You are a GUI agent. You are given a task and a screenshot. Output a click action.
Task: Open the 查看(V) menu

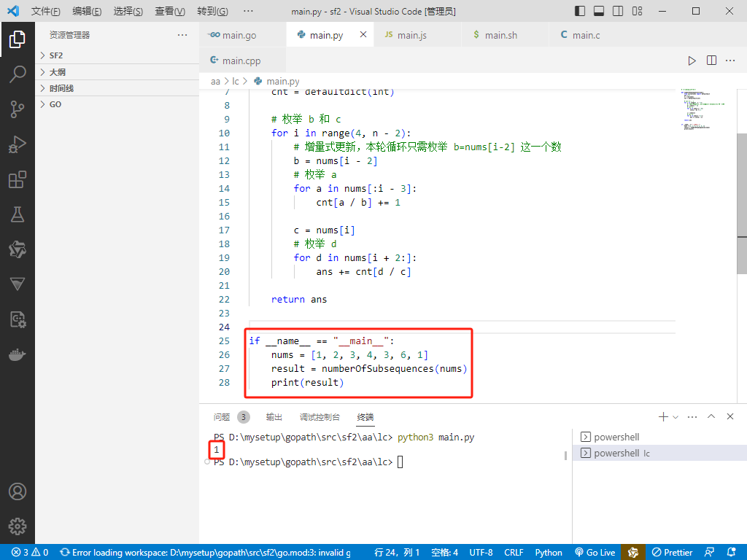click(x=170, y=11)
